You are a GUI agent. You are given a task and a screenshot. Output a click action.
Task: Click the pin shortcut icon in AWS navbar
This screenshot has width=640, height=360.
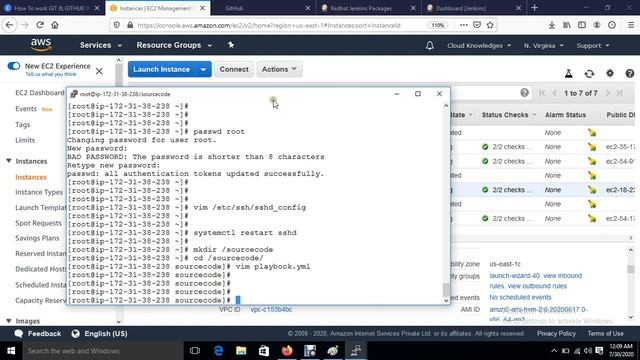pyautogui.click(x=231, y=45)
